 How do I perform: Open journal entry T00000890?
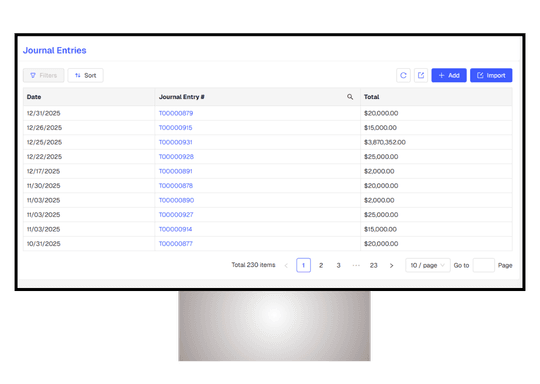pyautogui.click(x=176, y=200)
